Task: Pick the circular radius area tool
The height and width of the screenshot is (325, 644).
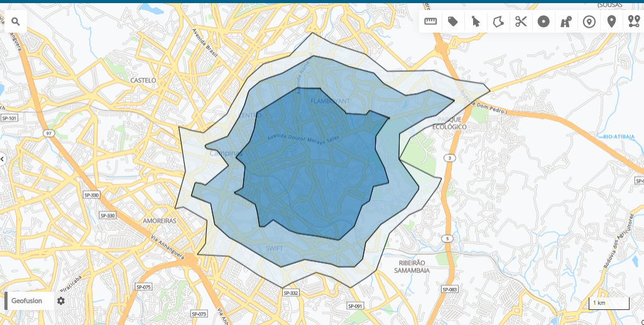Action: 543,22
